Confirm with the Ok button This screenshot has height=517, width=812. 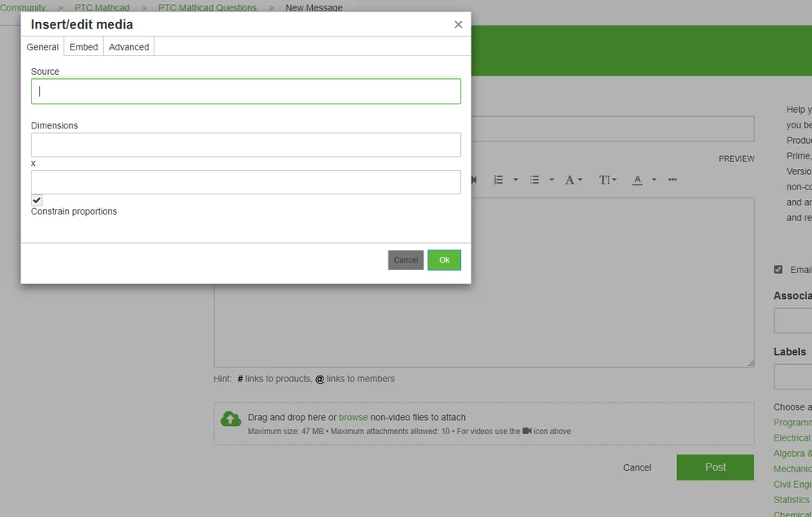point(444,260)
